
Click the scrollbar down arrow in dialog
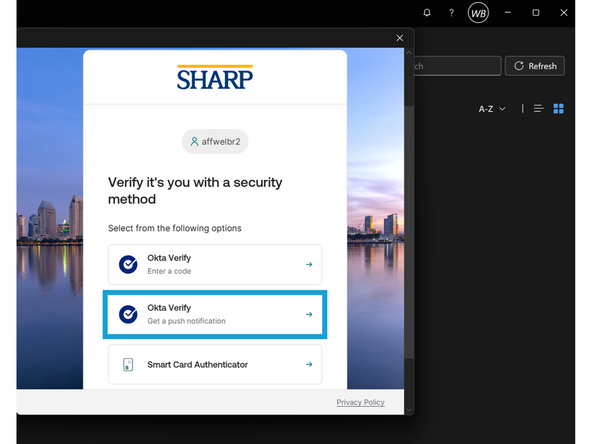coord(409,409)
